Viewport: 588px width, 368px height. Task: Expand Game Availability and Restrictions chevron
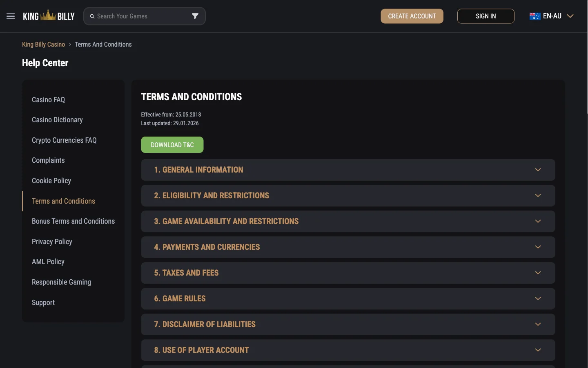538,221
